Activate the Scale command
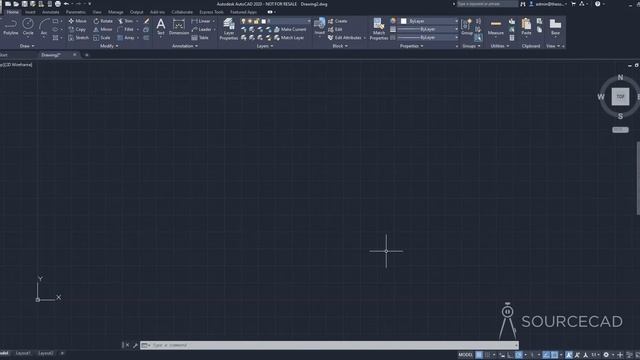640x360 pixels. click(x=102, y=38)
